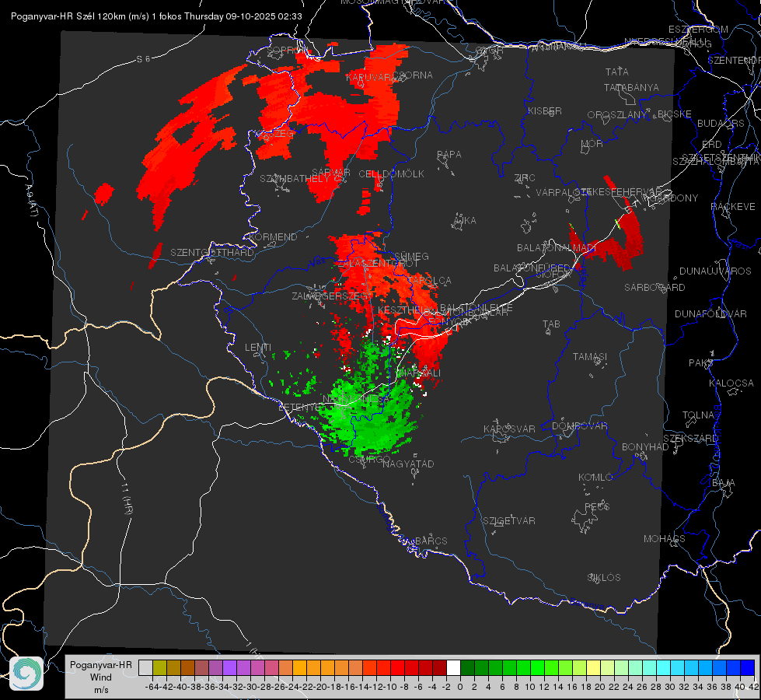Select the RACKEVE label
This screenshot has width=761, height=700.
pos(733,207)
